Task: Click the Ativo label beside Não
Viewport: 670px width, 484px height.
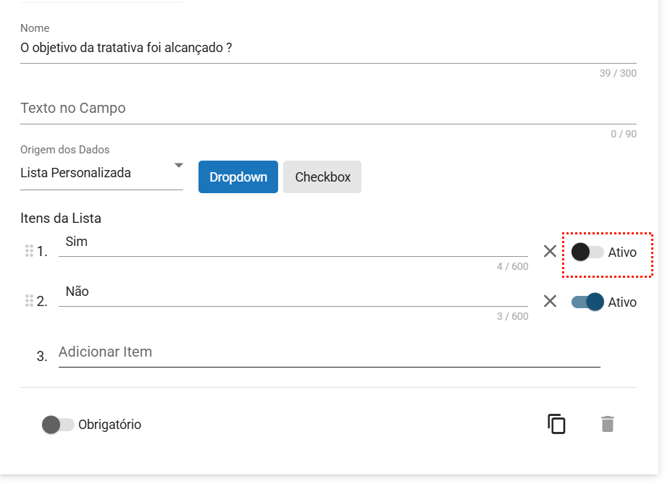Action: coord(622,302)
